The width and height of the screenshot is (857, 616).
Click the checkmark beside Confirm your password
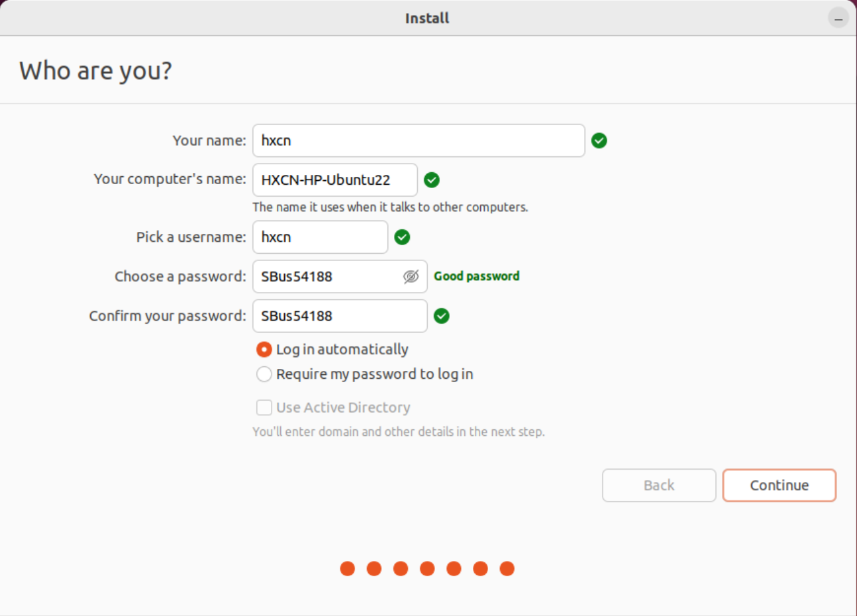click(x=442, y=316)
